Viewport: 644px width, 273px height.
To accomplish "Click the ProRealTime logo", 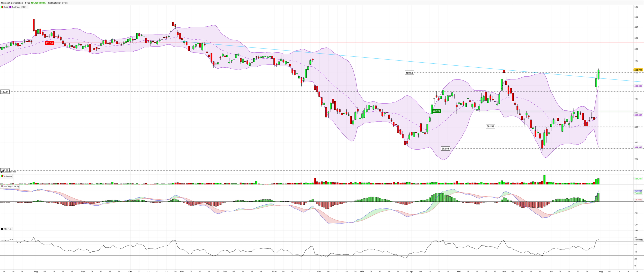I will (x=8, y=171).
